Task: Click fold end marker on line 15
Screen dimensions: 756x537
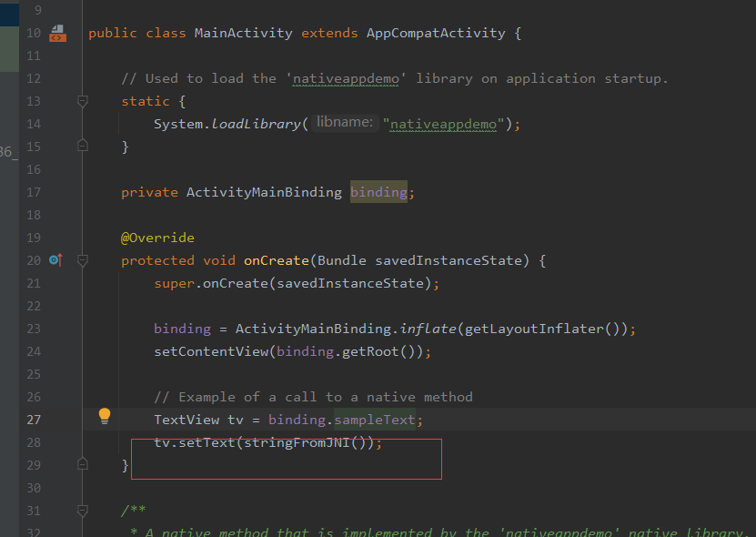Action: [x=83, y=146]
